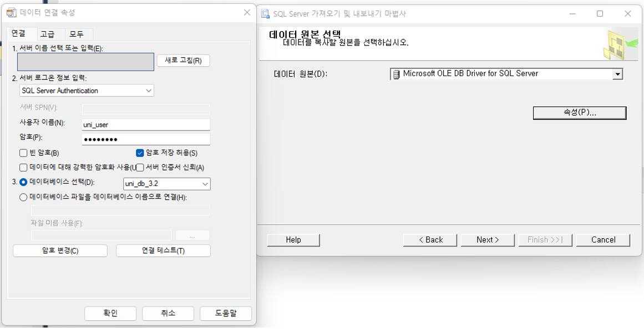Click the Cancel button in wizard
The width and height of the screenshot is (644, 332).
point(603,240)
